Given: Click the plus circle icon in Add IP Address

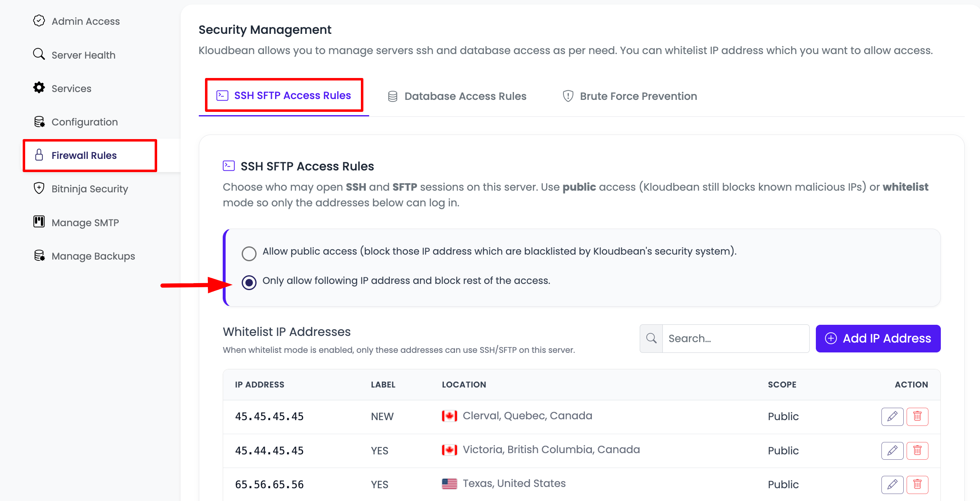Looking at the screenshot, I should click(x=831, y=338).
